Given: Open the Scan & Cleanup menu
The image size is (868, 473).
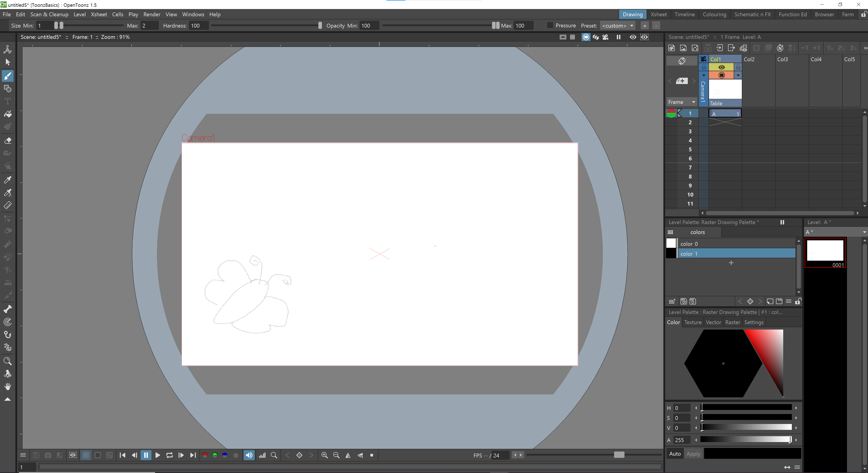Looking at the screenshot, I should 49,14.
